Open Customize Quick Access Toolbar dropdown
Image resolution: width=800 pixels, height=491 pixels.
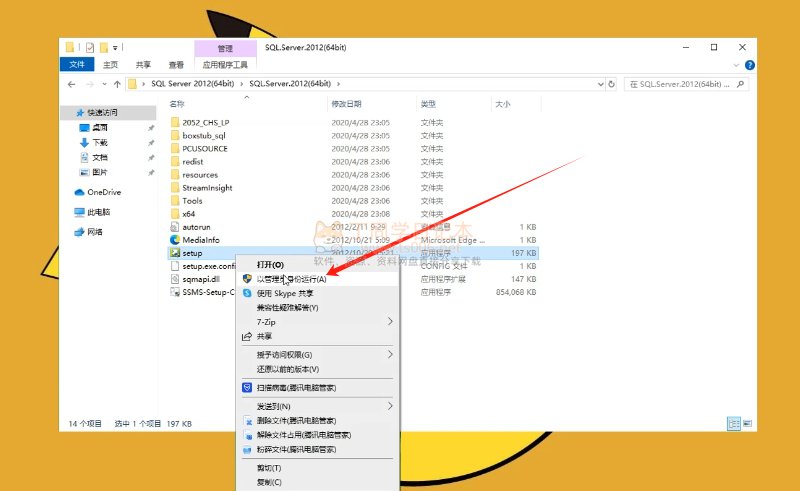[x=115, y=47]
